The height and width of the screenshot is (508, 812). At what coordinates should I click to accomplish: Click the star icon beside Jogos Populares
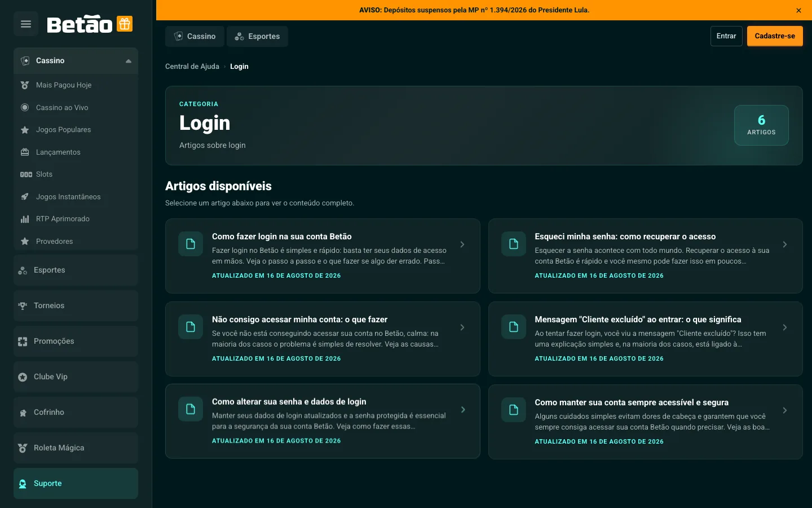25,130
